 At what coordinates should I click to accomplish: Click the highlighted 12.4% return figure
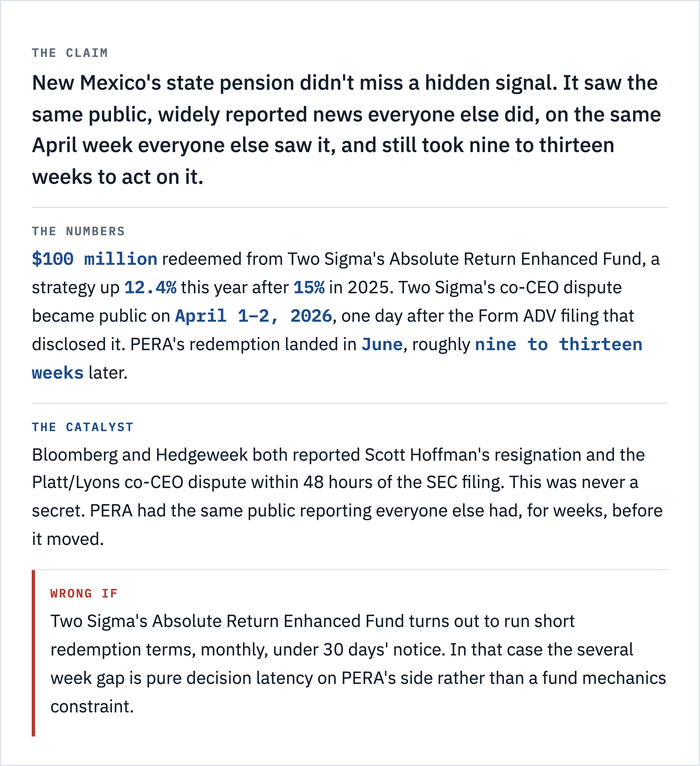150,287
